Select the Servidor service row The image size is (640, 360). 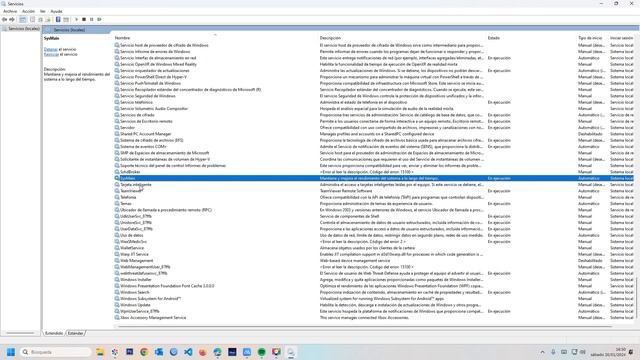point(373,128)
